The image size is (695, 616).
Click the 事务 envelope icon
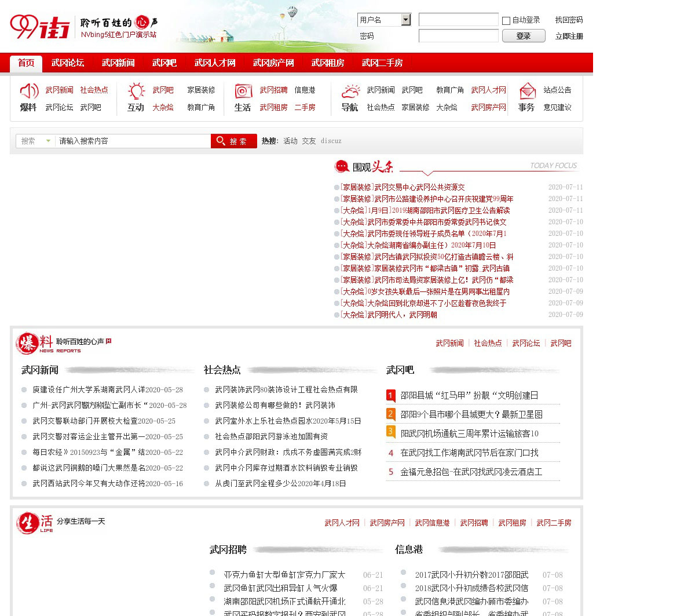[x=527, y=91]
